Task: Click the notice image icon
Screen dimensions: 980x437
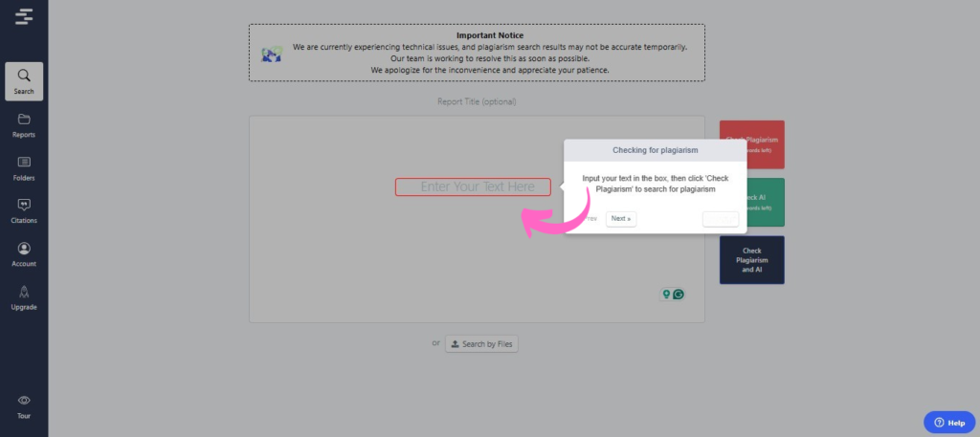Action: click(272, 54)
